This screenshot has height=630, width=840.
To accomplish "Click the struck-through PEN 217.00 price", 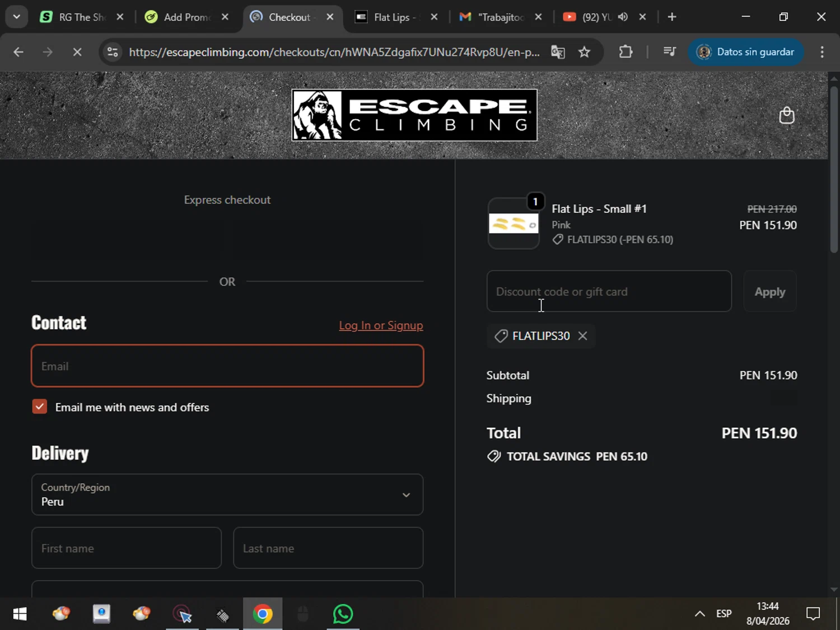I will 772,209.
